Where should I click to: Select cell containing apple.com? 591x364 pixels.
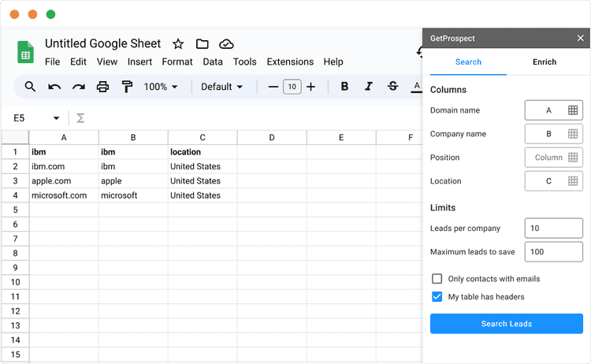click(x=64, y=181)
